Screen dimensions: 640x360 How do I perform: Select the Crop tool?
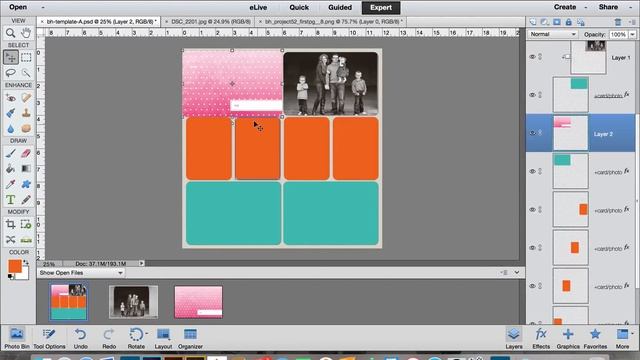click(x=11, y=224)
